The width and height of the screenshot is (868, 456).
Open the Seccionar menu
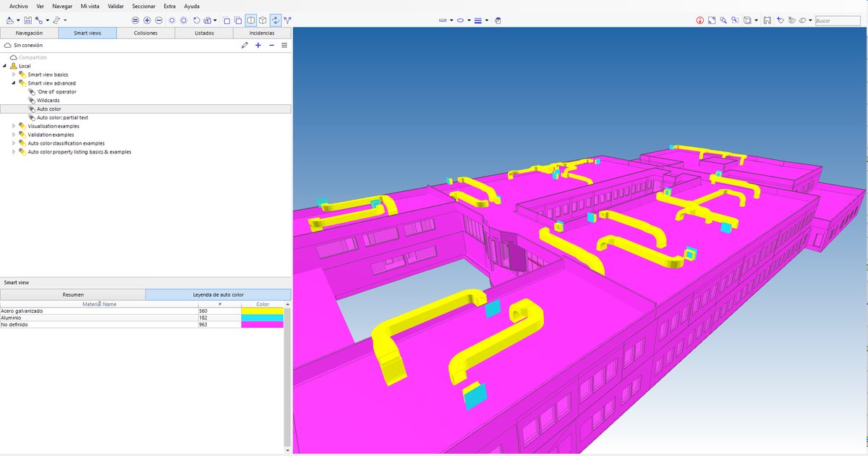(x=144, y=6)
